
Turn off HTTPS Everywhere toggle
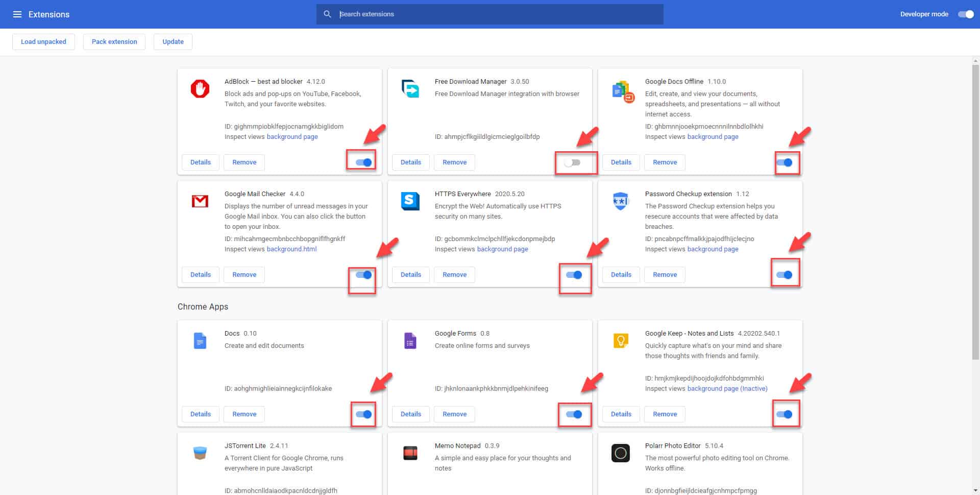pos(574,275)
